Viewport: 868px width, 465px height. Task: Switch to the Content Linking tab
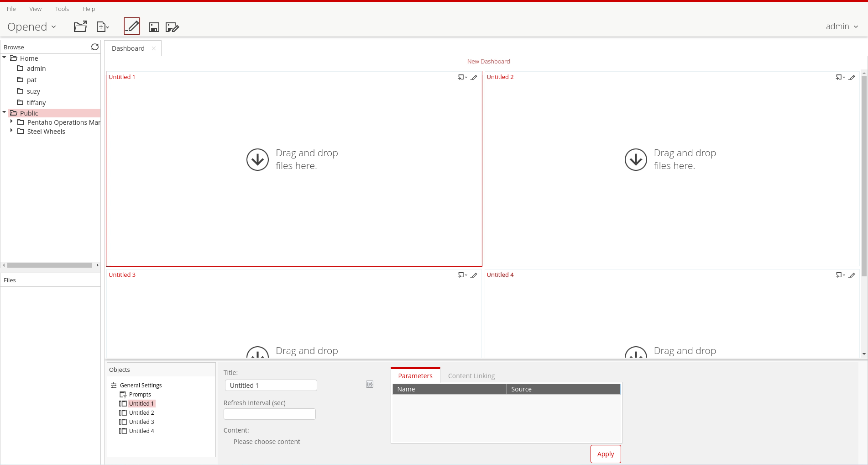(471, 376)
